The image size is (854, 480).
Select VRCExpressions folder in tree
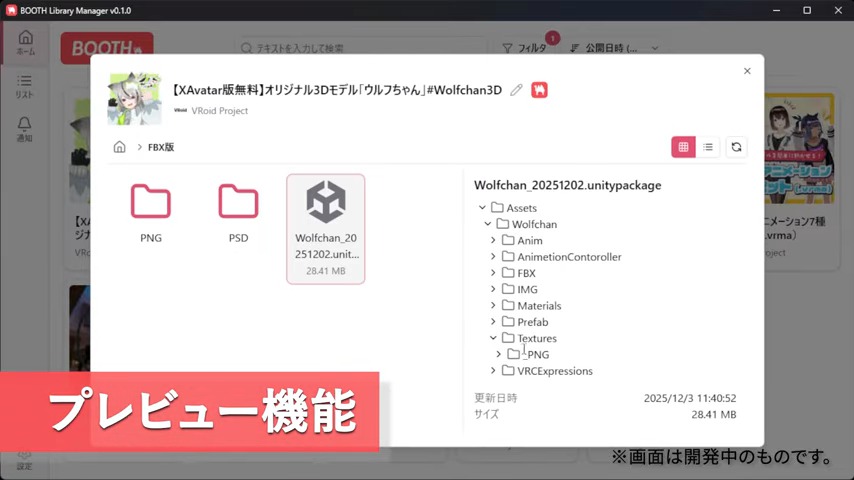pos(554,371)
